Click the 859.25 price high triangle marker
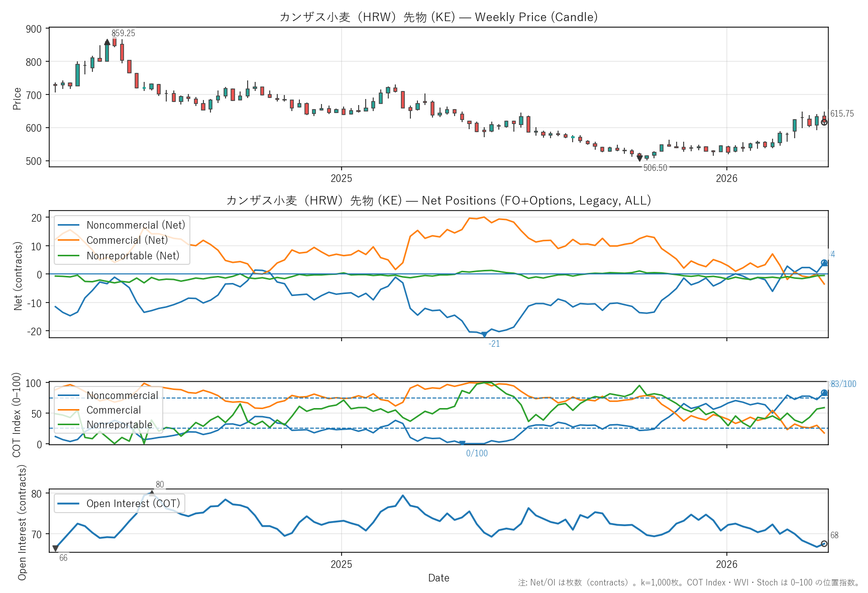 pyautogui.click(x=107, y=42)
